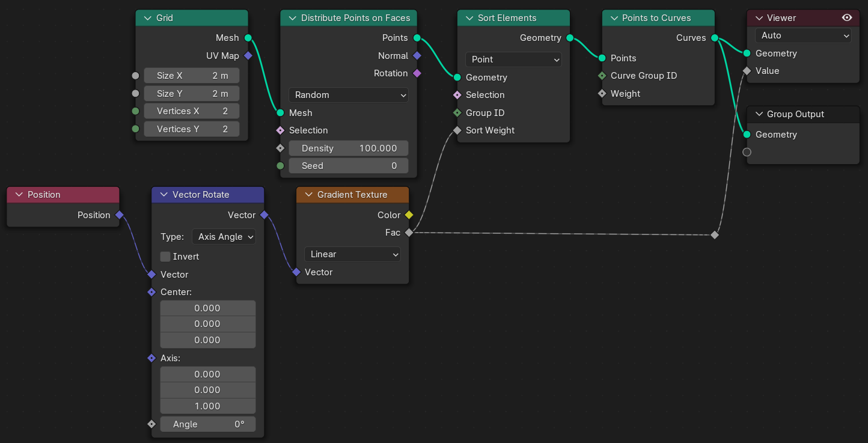The image size is (868, 443).
Task: Click the Vertices X field in Grid
Action: [191, 111]
